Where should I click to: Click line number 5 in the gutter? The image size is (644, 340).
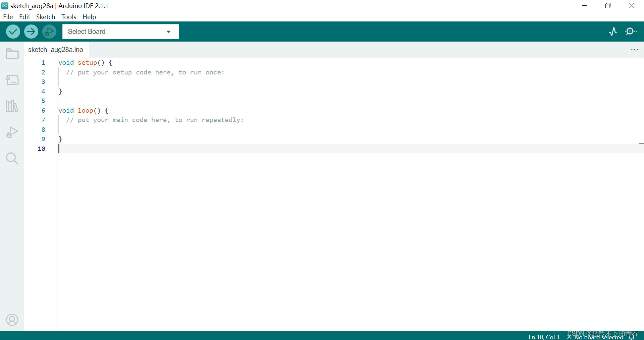(x=43, y=101)
